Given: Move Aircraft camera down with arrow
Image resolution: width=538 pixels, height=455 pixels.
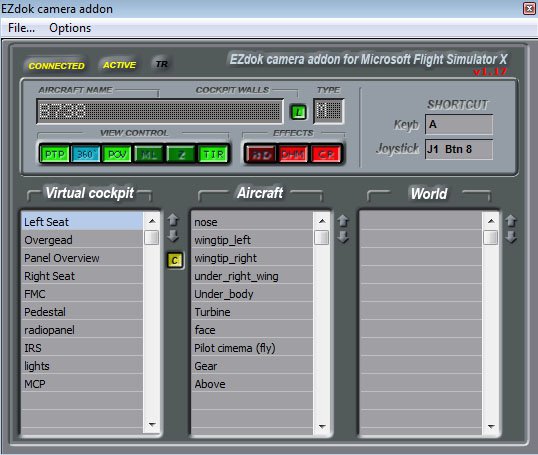Looking at the screenshot, I should point(343,237).
